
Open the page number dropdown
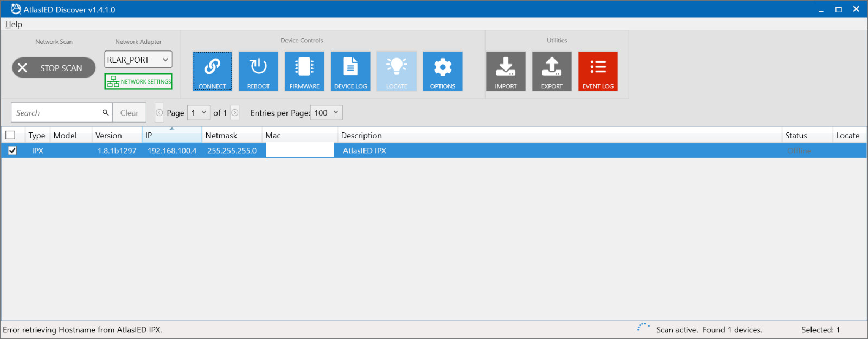click(199, 113)
